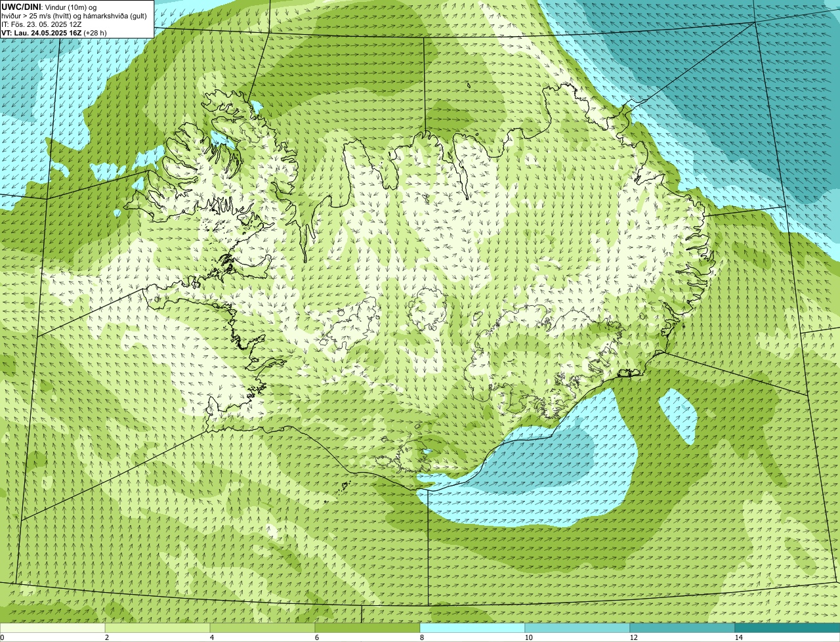Click the legend scale label '10'
Viewport: 840px width, 642px height.
click(528, 637)
